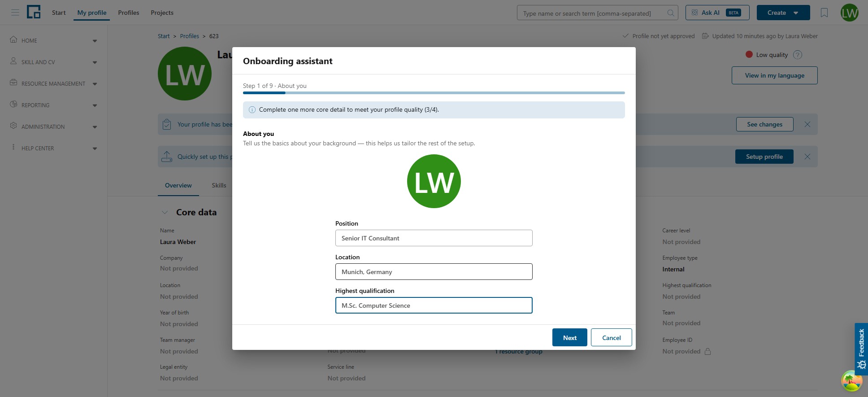
Task: Dismiss the Setup profile banner
Action: 807,157
